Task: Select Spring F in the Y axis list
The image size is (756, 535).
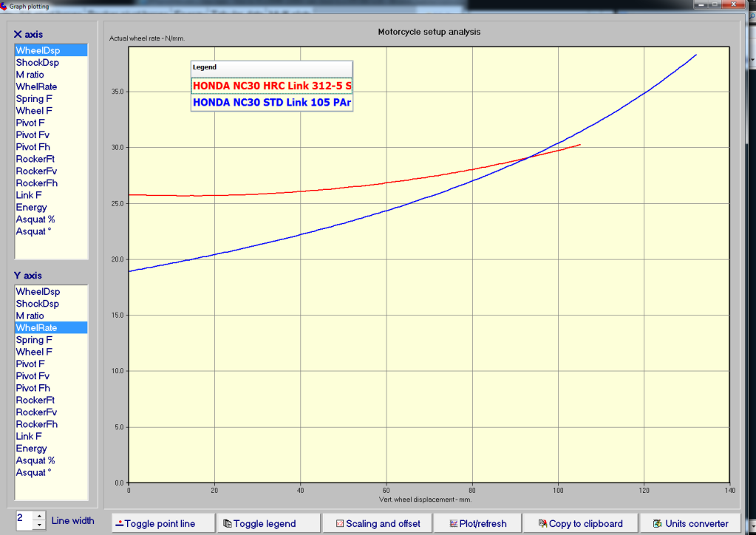Action: pyautogui.click(x=51, y=340)
